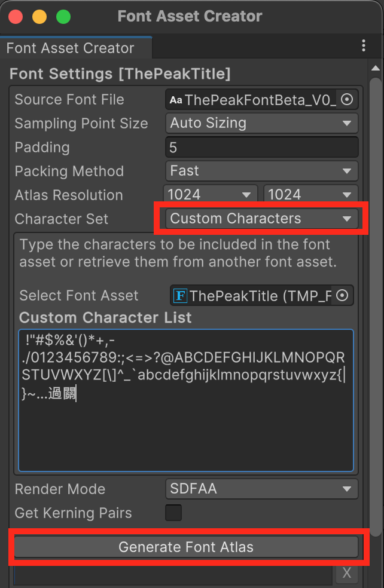This screenshot has width=384, height=588.
Task: Open the atlas height 1024 dropdown
Action: tap(310, 195)
